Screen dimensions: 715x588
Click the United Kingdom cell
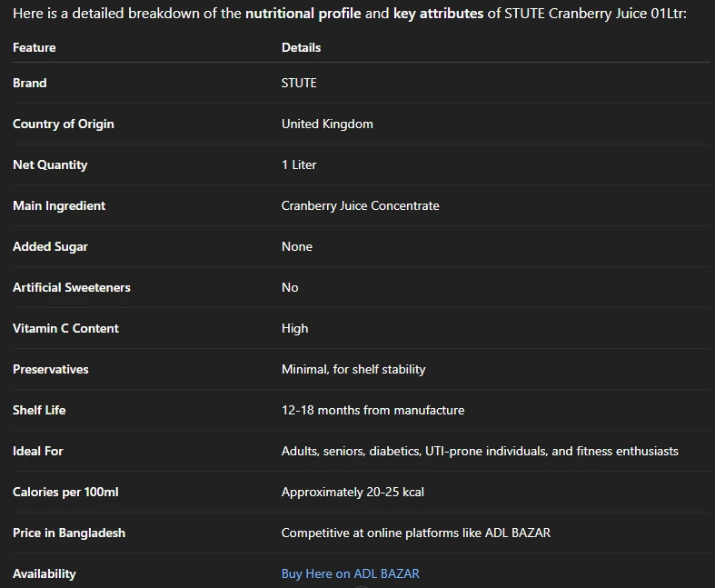click(x=327, y=124)
